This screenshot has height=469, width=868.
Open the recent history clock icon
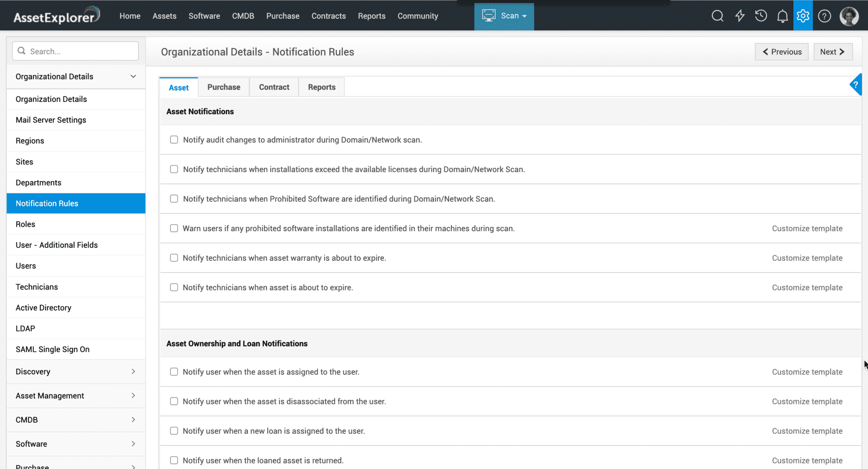pos(761,16)
